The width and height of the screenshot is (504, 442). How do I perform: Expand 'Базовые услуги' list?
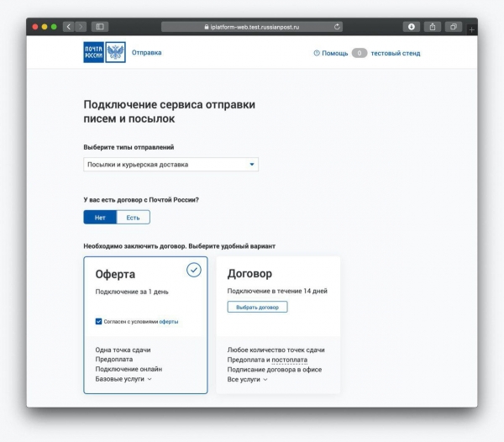(x=123, y=379)
